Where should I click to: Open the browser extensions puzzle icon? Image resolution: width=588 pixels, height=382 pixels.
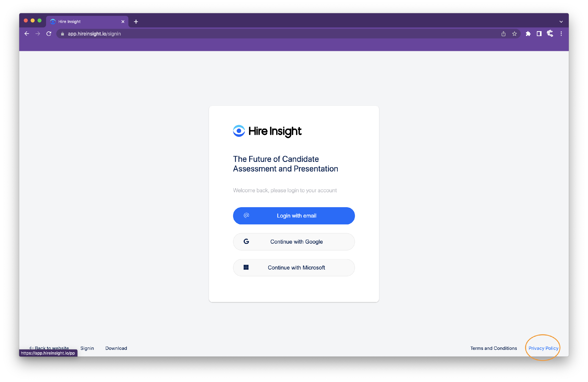click(x=528, y=34)
